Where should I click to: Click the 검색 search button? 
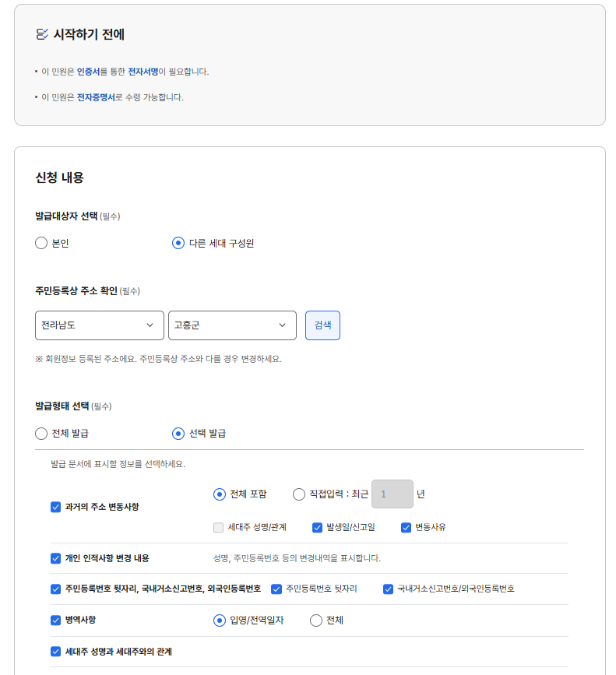coord(322,325)
